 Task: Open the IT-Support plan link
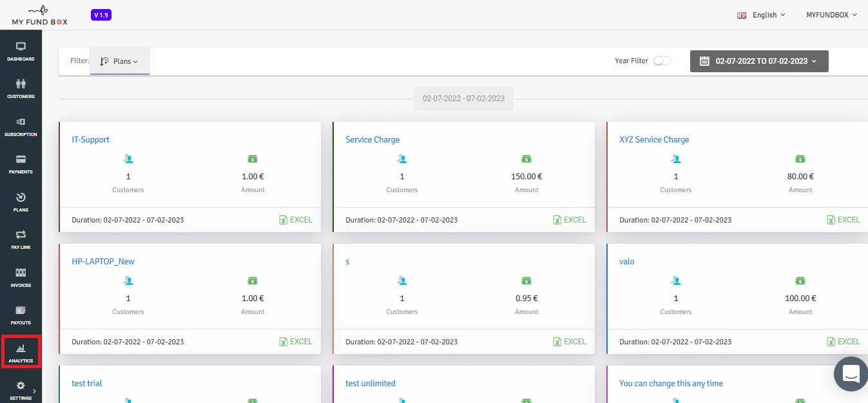click(x=91, y=139)
